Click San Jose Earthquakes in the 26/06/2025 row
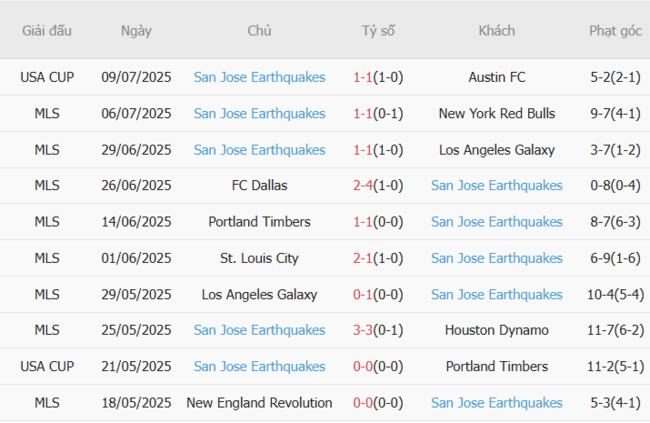 point(496,185)
